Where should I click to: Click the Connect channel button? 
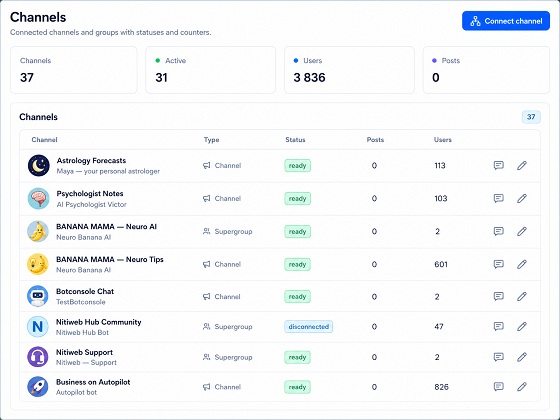(506, 21)
